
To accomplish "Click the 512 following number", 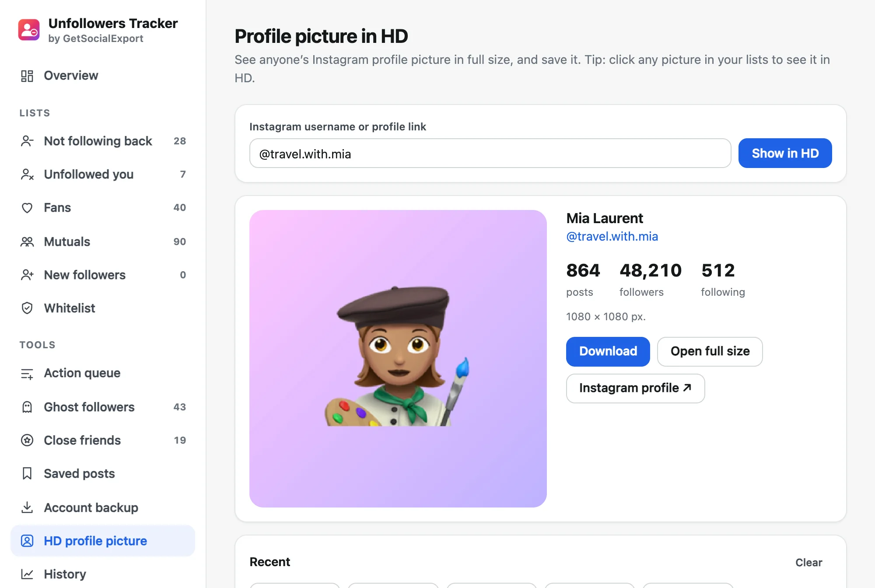I will (718, 270).
